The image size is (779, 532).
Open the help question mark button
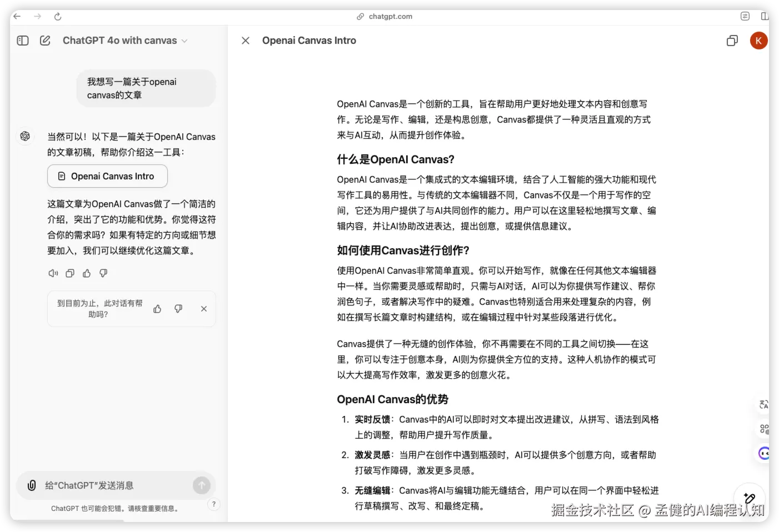214,504
